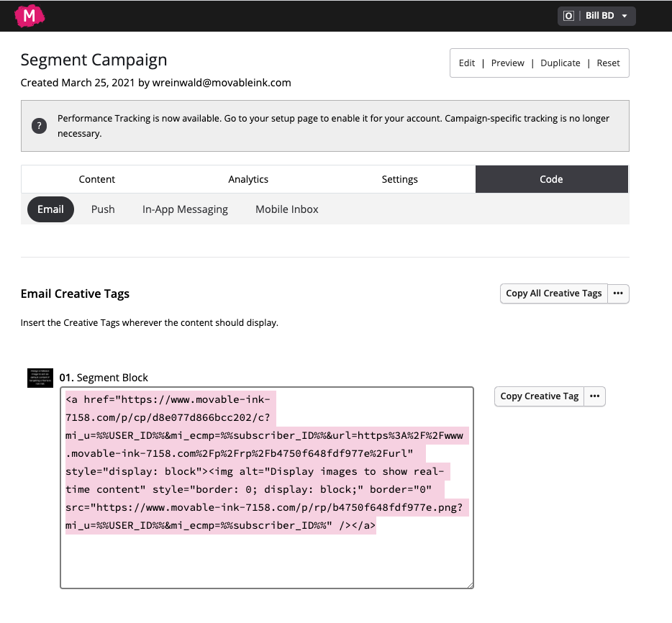Click the 'Segment Campaign' title
Screen dimensions: 672x623
94,60
